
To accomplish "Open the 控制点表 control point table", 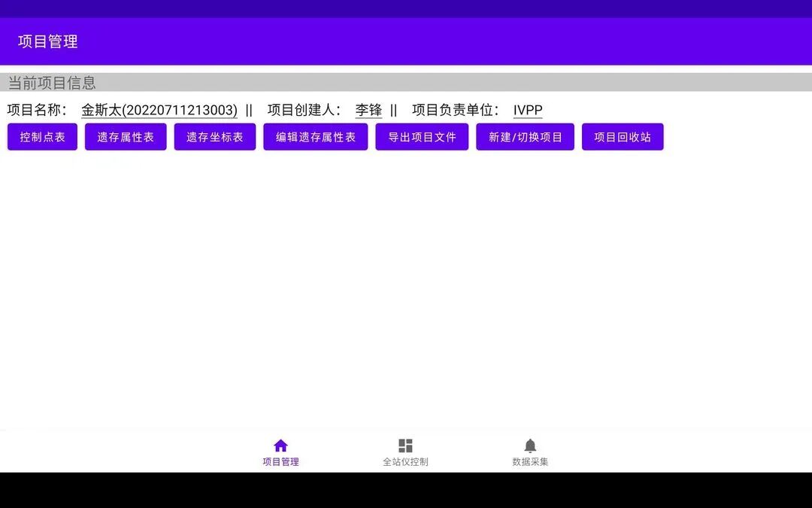I will click(42, 137).
